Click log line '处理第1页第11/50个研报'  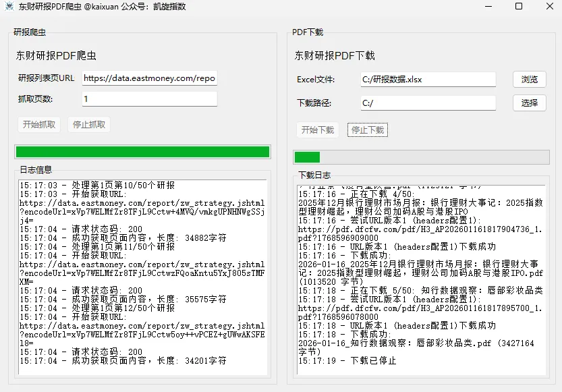97,246
